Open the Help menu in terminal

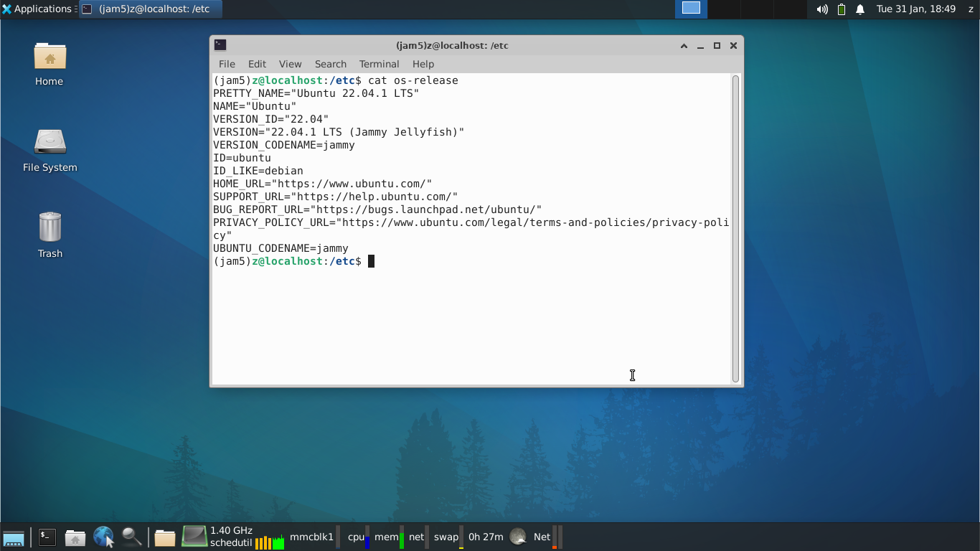pos(423,64)
